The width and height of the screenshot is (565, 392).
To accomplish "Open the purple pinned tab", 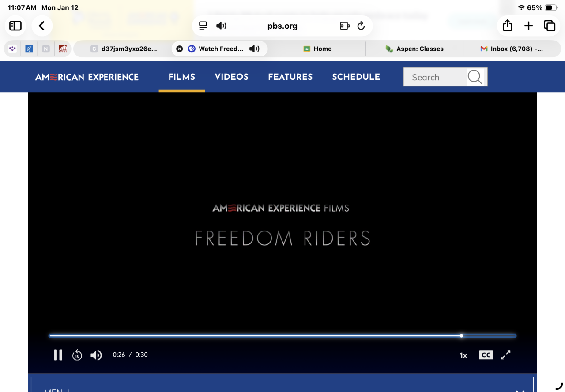I will click(12, 49).
